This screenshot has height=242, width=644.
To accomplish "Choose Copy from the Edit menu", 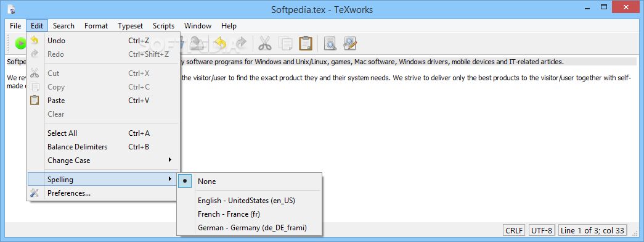I will tap(104, 87).
